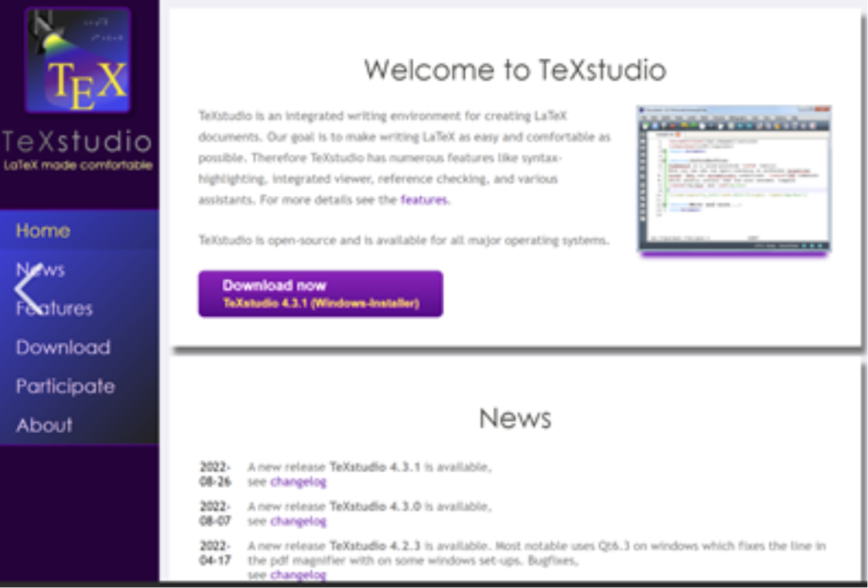Click the 'LaTeX made comfortable' tagline

pyautogui.click(x=78, y=165)
